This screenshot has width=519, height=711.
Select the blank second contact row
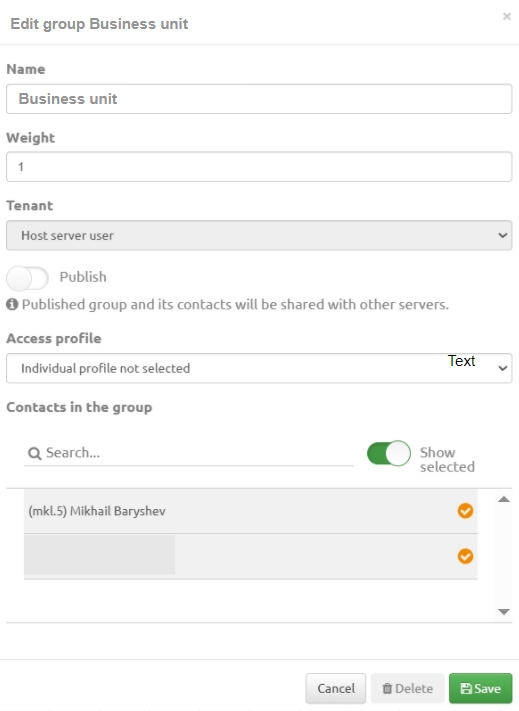(x=251, y=556)
